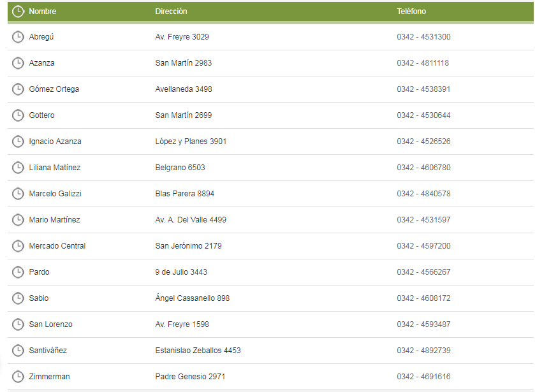Click phone number 0342 - 4608172
Image resolution: width=535 pixels, height=392 pixels.
(x=423, y=298)
